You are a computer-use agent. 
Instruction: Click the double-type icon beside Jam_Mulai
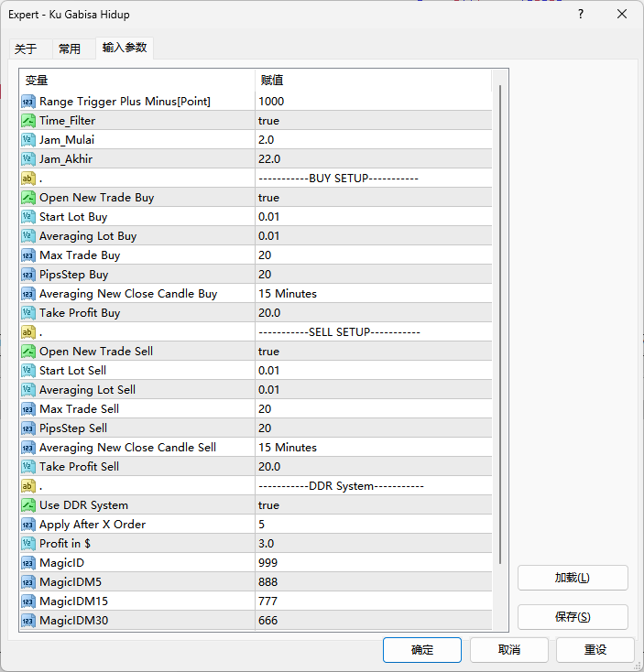pyautogui.click(x=28, y=140)
